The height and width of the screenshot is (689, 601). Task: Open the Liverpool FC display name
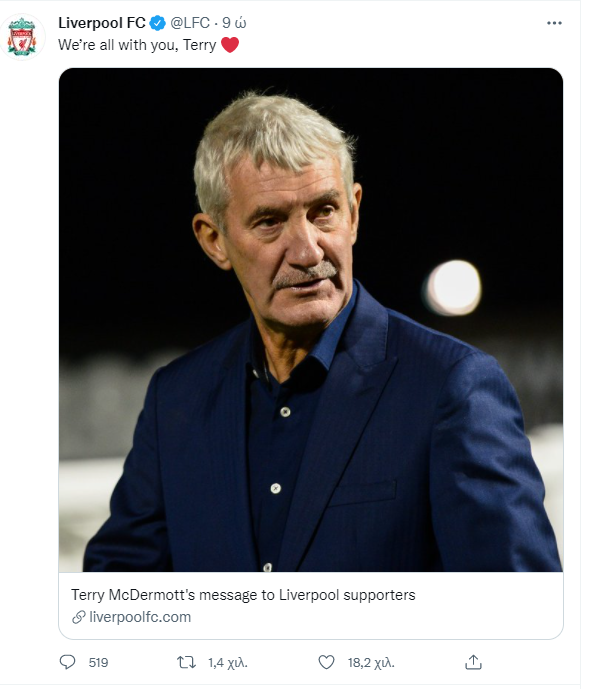coord(102,23)
